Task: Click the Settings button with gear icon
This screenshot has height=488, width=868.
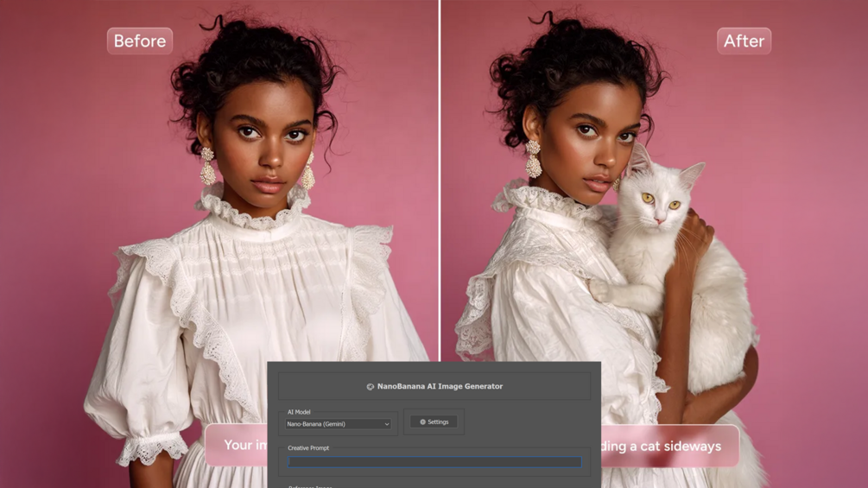Action: (434, 421)
